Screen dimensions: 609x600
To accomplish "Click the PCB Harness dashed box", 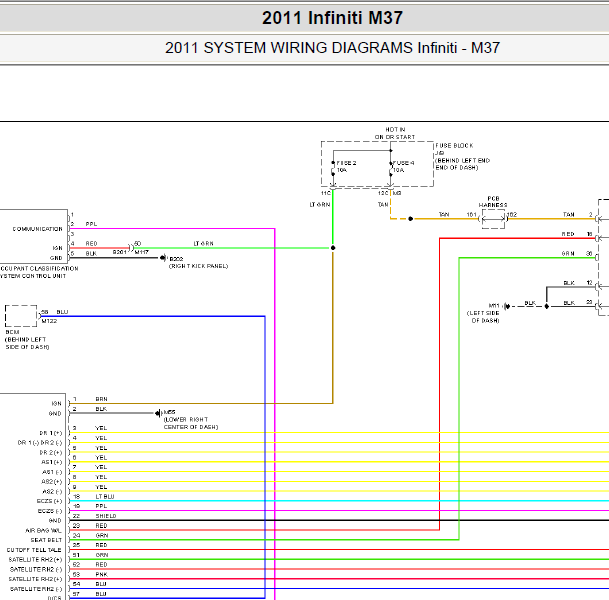I will (493, 219).
